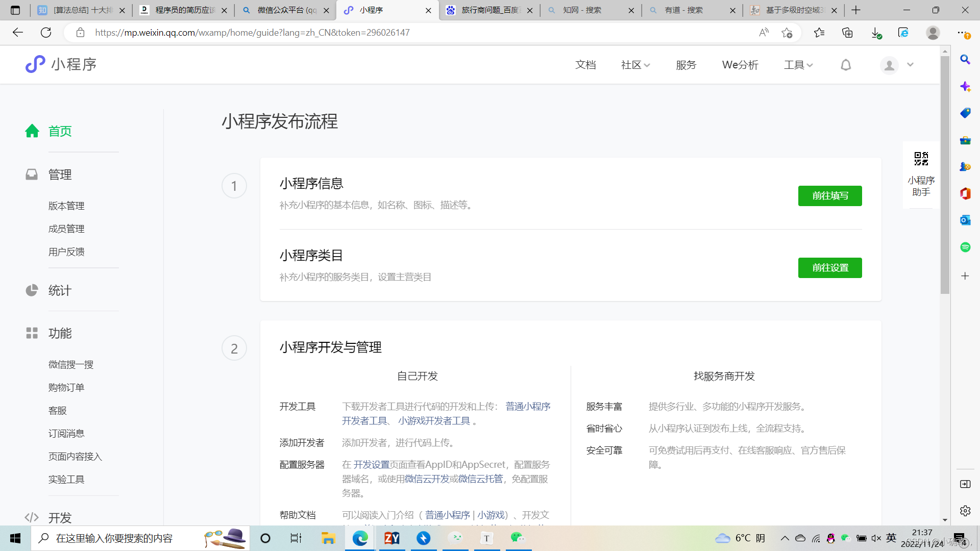
Task: Open the read aloud icon in address bar
Action: pyautogui.click(x=764, y=33)
